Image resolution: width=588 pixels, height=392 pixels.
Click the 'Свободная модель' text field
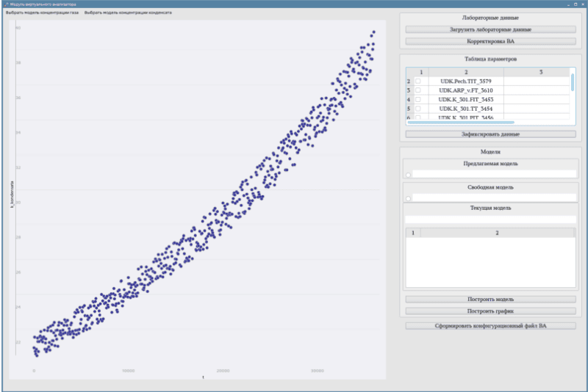tap(494, 197)
